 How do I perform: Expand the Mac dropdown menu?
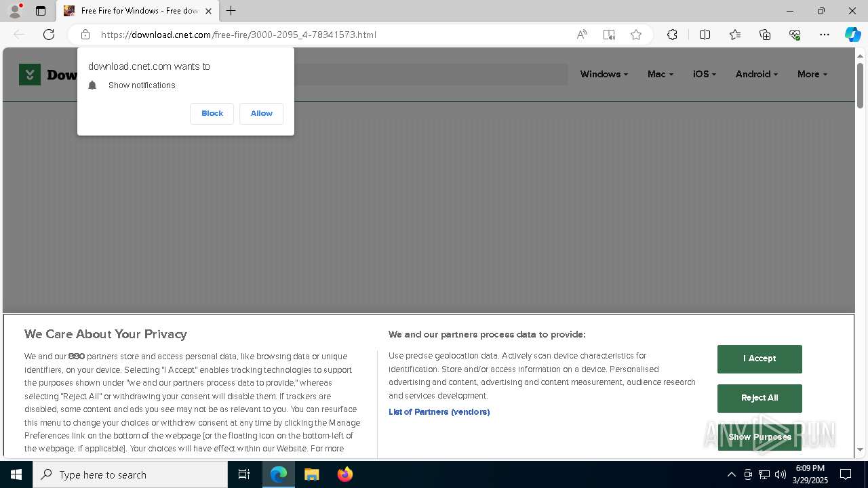660,75
